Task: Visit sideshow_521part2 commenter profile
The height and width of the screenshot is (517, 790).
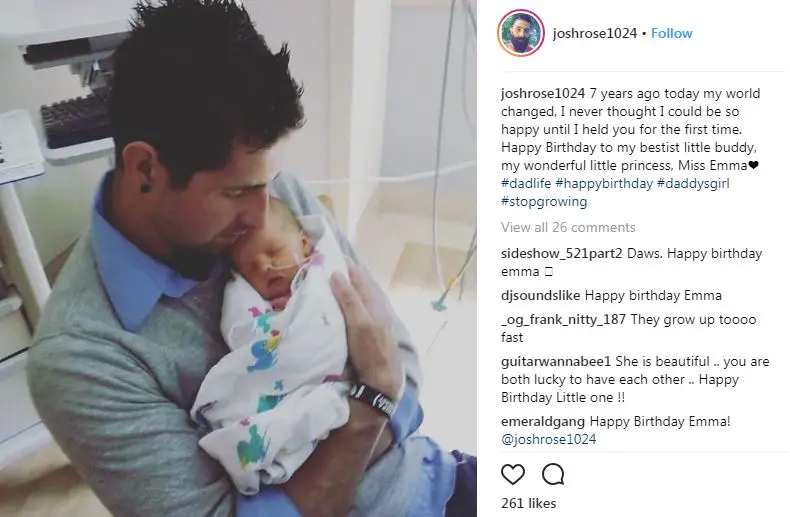Action: tap(562, 253)
